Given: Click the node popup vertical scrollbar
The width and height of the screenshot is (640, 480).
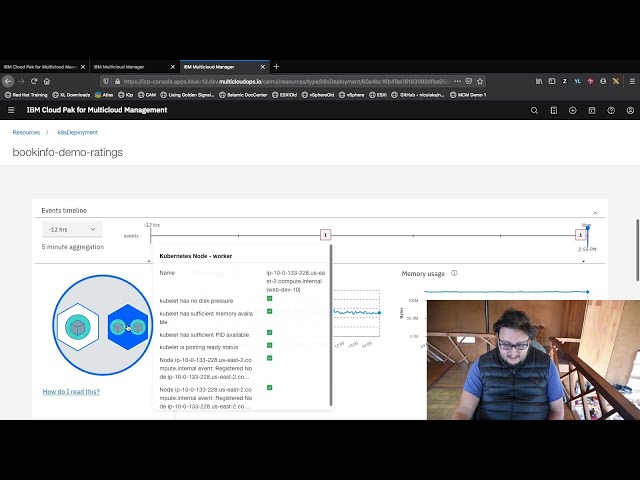Looking at the screenshot, I should 331,325.
